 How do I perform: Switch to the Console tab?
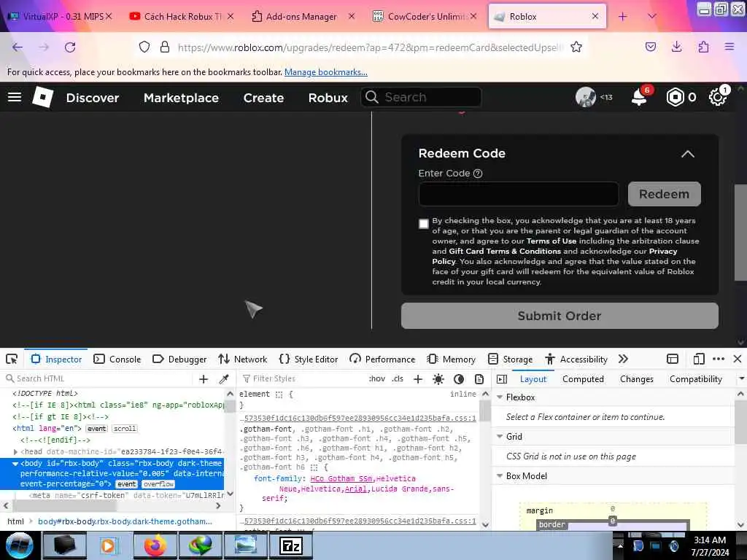pyautogui.click(x=117, y=359)
